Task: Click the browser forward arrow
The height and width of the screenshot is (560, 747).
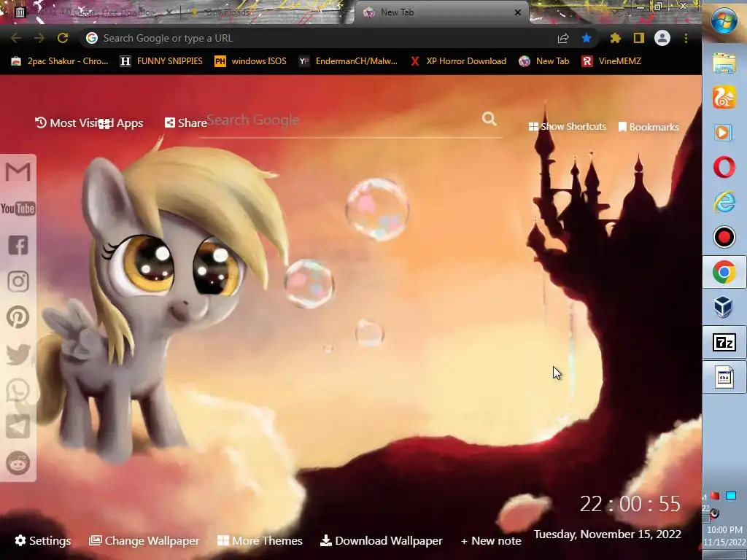Action: (x=39, y=38)
